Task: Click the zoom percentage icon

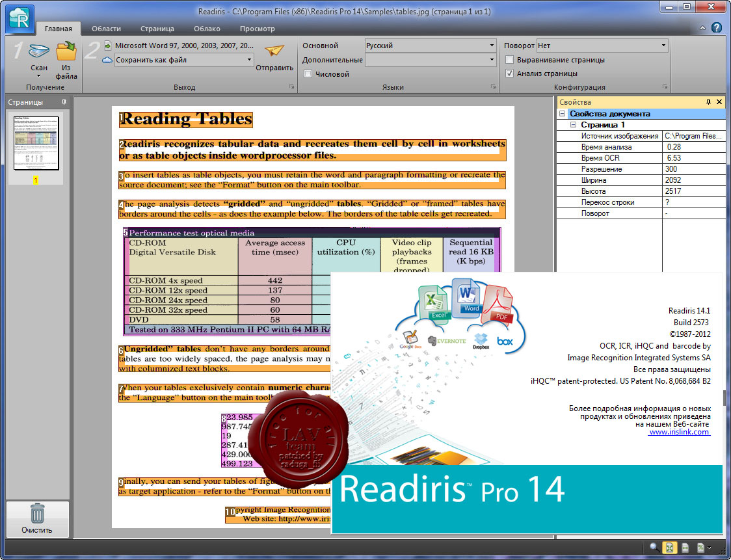Action: [x=700, y=548]
